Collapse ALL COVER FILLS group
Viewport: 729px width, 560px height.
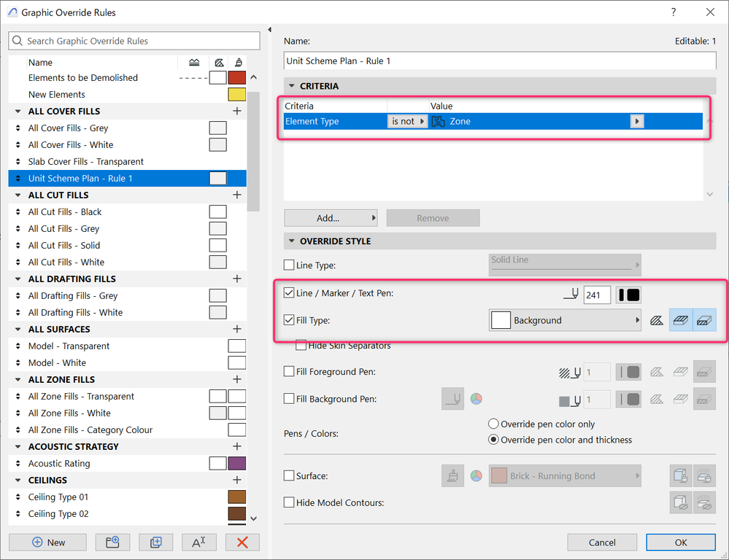pos(18,111)
